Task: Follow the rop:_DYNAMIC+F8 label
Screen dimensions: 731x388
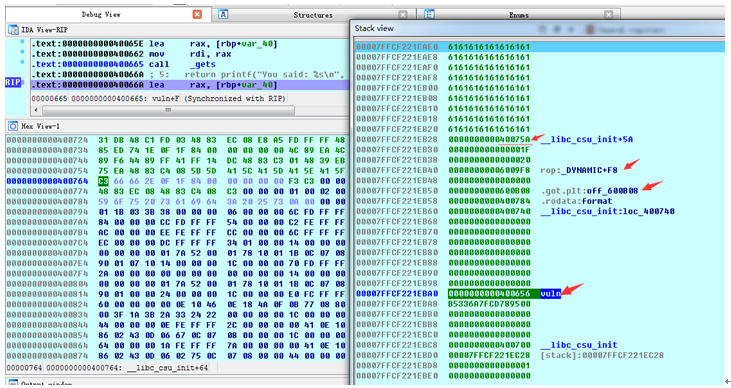Action: [x=579, y=170]
